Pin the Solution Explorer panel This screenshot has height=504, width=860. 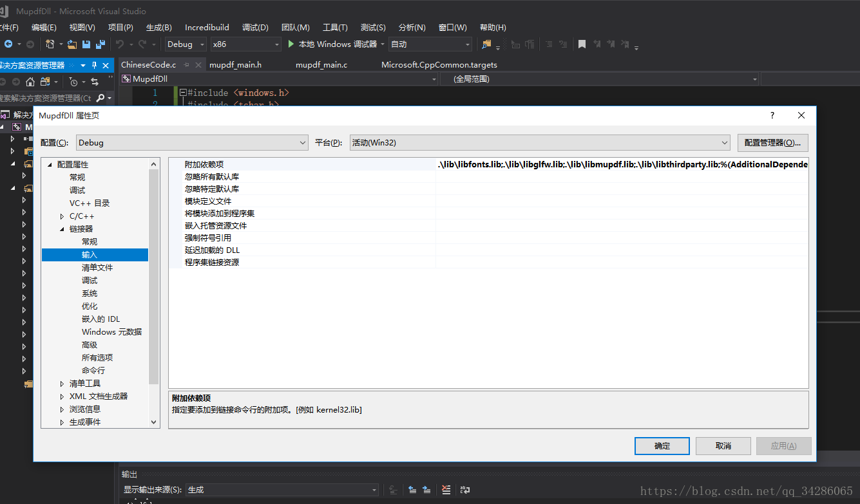tap(94, 66)
